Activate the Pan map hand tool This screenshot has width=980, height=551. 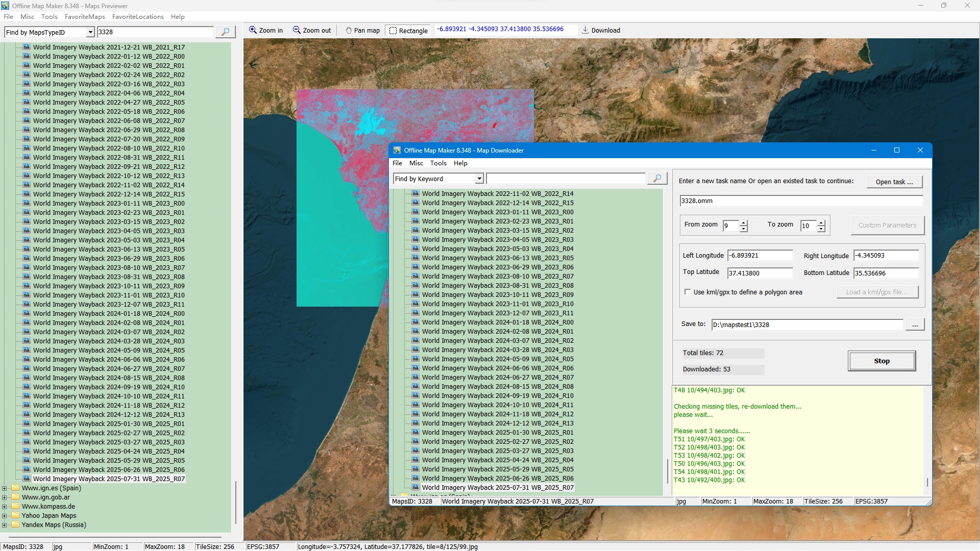coord(349,31)
